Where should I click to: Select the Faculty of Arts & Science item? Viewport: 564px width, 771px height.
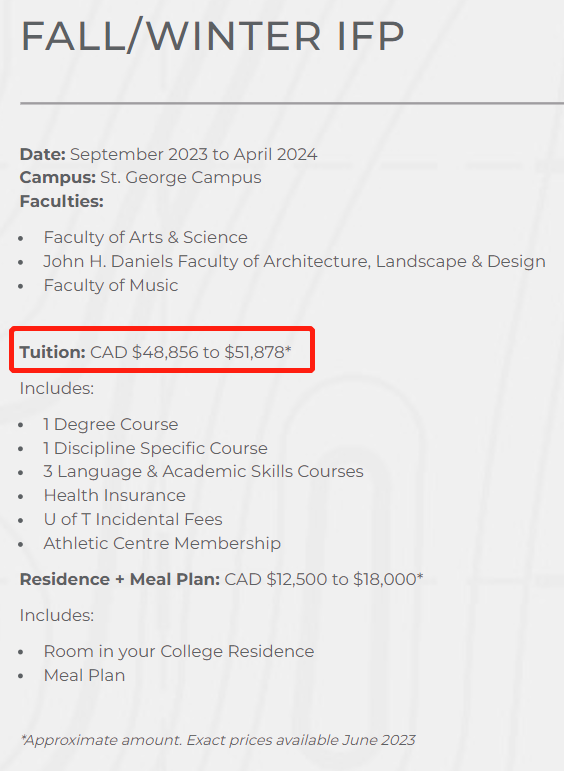pos(146,237)
